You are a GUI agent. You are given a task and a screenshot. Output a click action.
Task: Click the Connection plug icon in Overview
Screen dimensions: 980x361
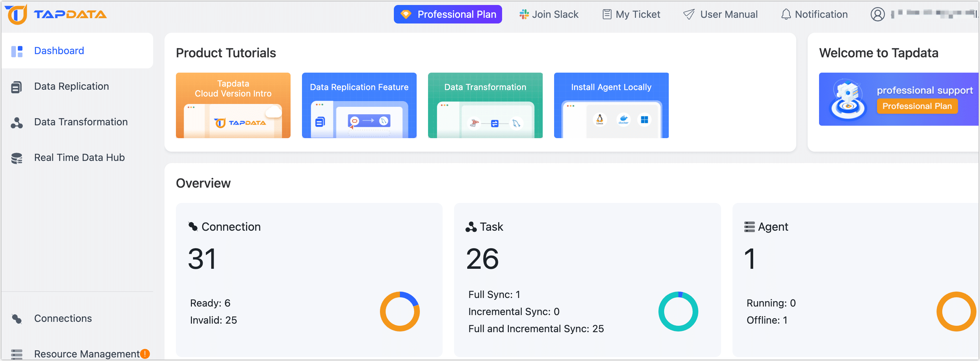point(193,227)
